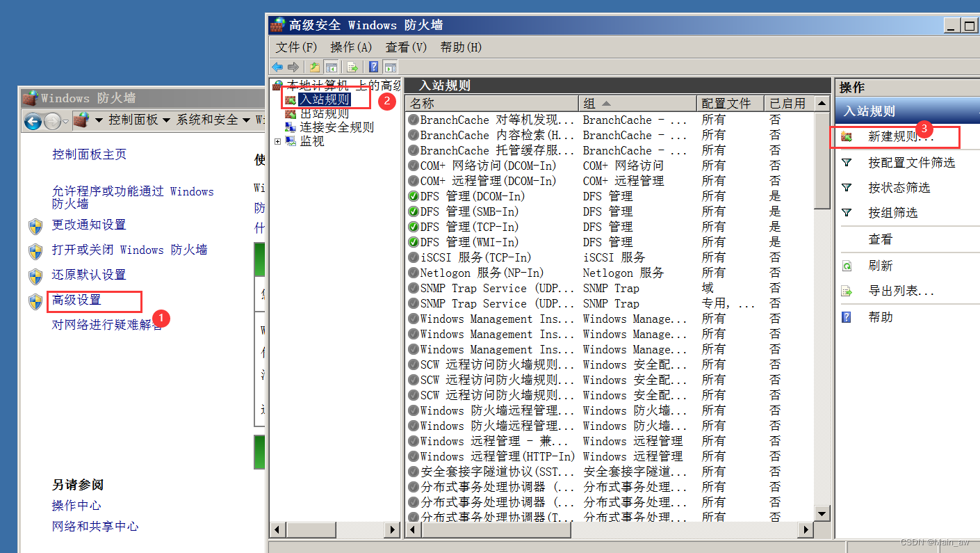The width and height of the screenshot is (980, 553).
Task: Select the 监视 node in the console tree
Action: point(312,141)
